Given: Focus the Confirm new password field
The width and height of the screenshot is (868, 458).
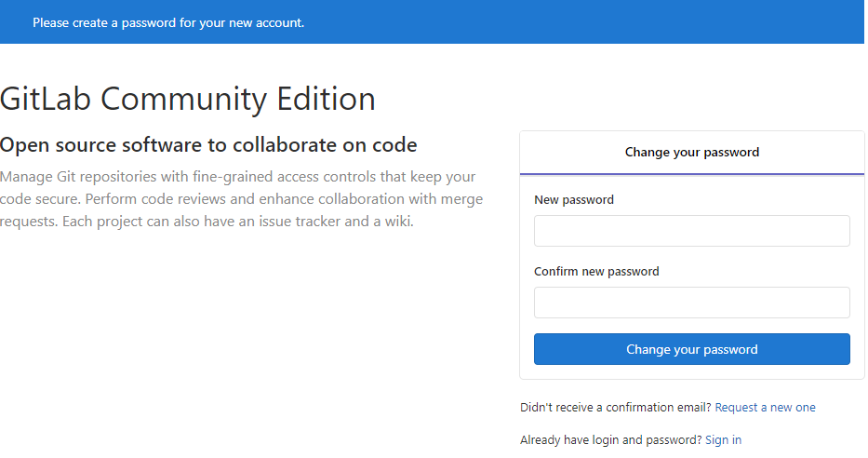Looking at the screenshot, I should click(x=691, y=303).
